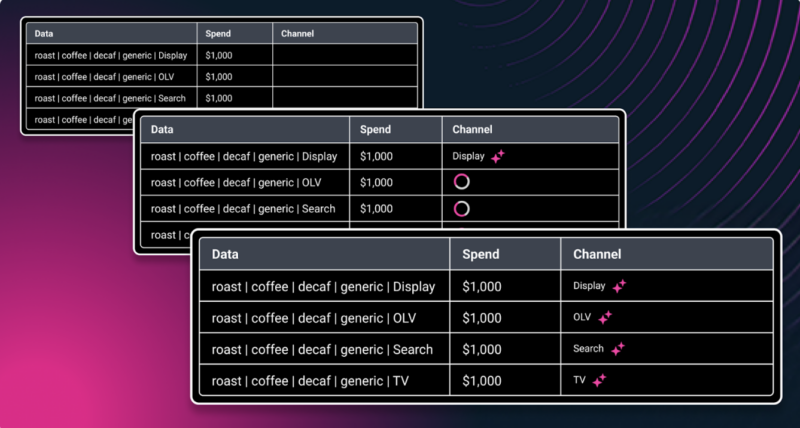Viewport: 800px width, 428px height.
Task: Click $1,000 spend in middle table's Display row
Action: pyautogui.click(x=377, y=157)
